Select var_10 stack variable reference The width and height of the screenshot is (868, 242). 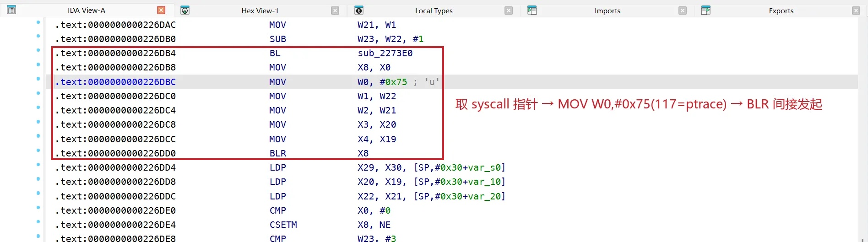[485, 182]
